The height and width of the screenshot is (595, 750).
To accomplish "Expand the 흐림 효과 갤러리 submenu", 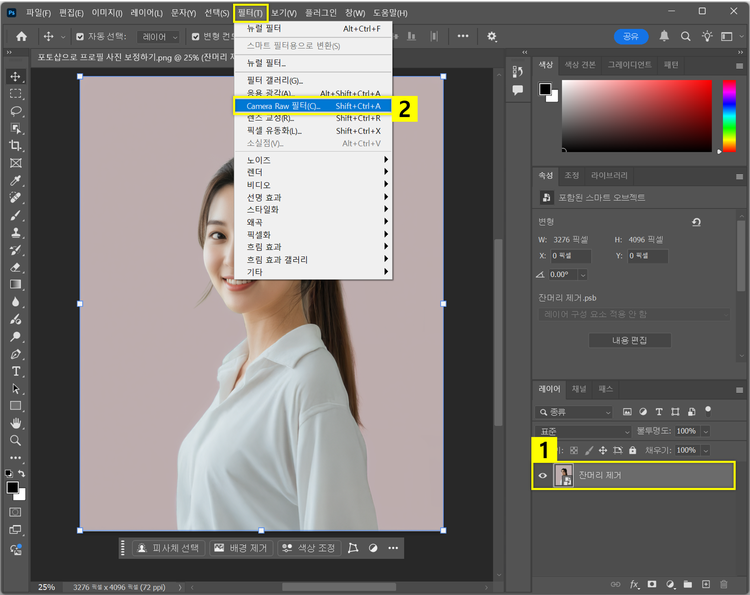I will coord(313,260).
